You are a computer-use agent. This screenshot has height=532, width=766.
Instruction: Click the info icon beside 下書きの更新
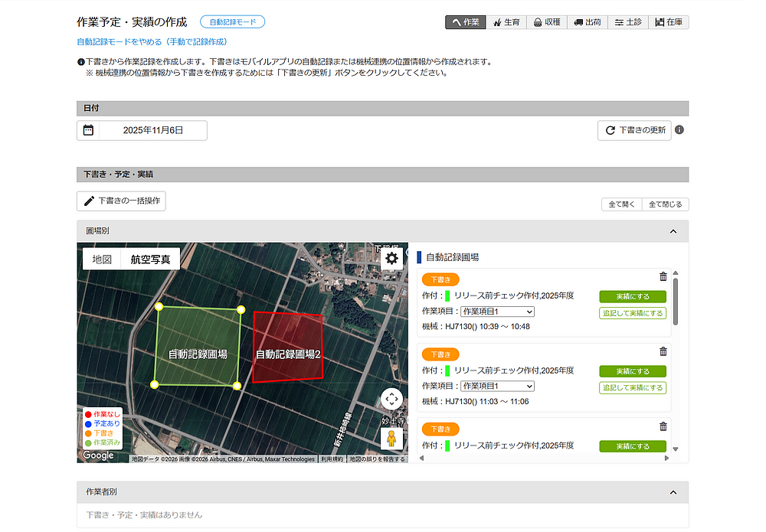pos(679,130)
